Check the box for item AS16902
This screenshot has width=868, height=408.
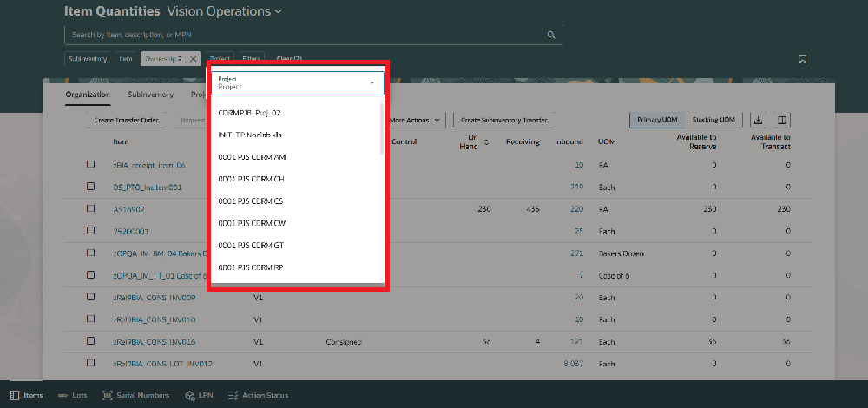click(x=90, y=209)
